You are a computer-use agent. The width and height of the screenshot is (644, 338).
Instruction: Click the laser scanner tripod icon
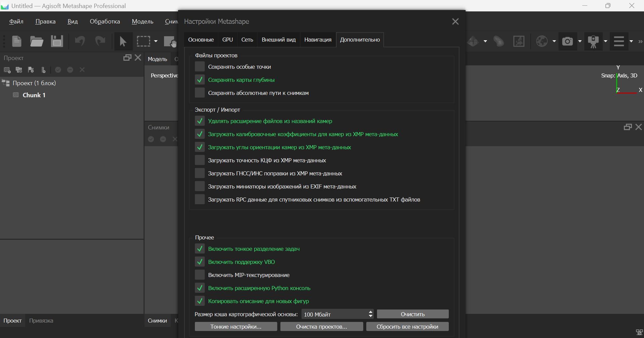(593, 41)
